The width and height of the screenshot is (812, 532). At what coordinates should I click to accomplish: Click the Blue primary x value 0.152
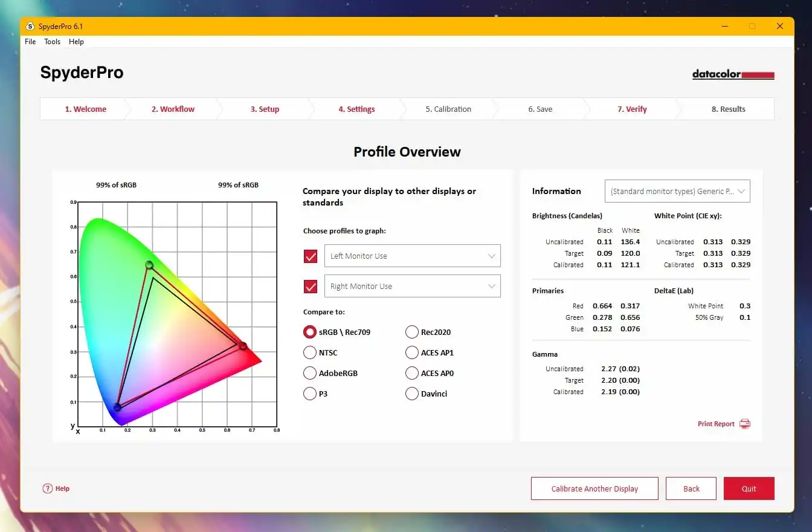(x=602, y=329)
